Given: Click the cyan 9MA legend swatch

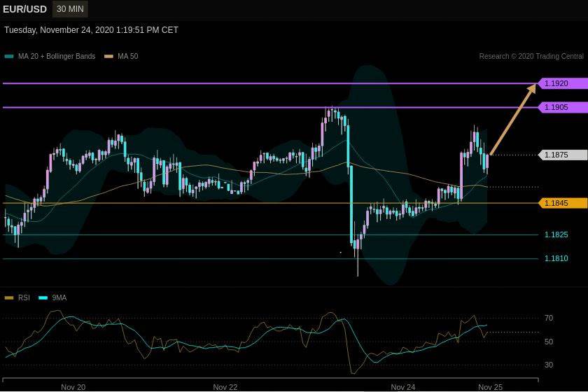Looking at the screenshot, I should tap(43, 298).
